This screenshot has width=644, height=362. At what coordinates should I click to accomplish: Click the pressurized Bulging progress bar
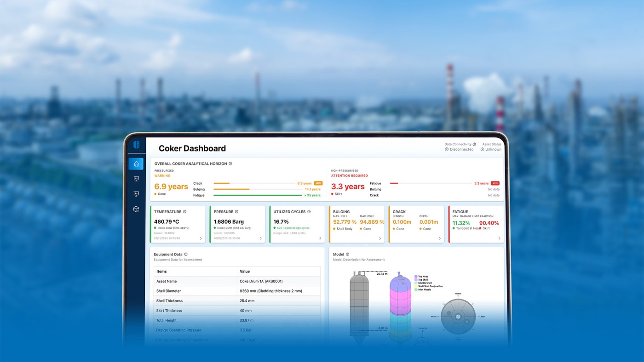tap(258, 189)
